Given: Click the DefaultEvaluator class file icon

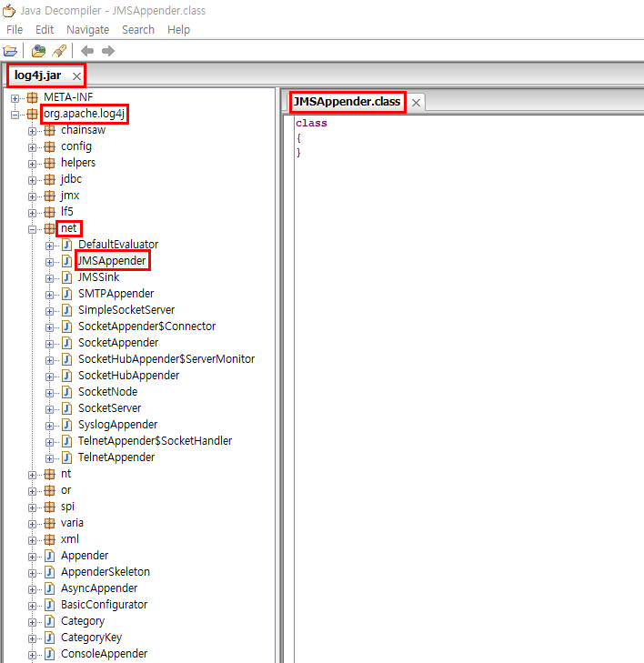Looking at the screenshot, I should pyautogui.click(x=66, y=245).
